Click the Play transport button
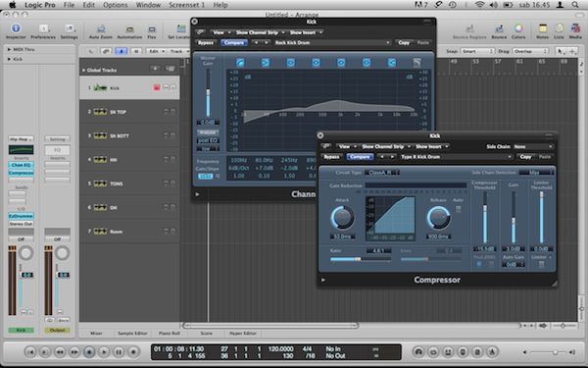The height and width of the screenshot is (368, 588). tap(104, 352)
